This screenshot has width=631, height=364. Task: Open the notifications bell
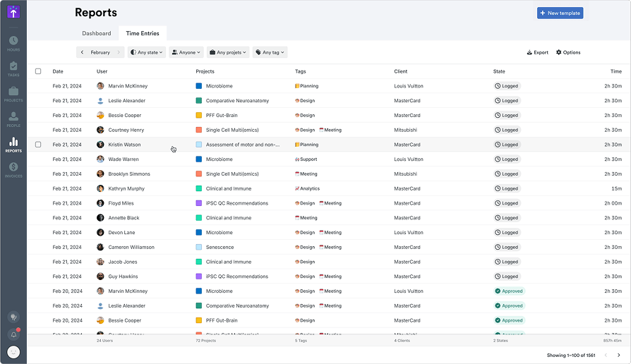[13, 334]
